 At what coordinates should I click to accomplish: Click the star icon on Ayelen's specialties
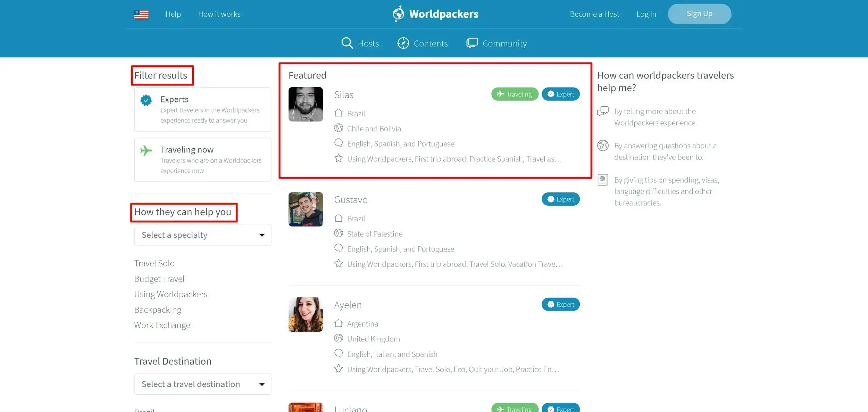pos(339,369)
